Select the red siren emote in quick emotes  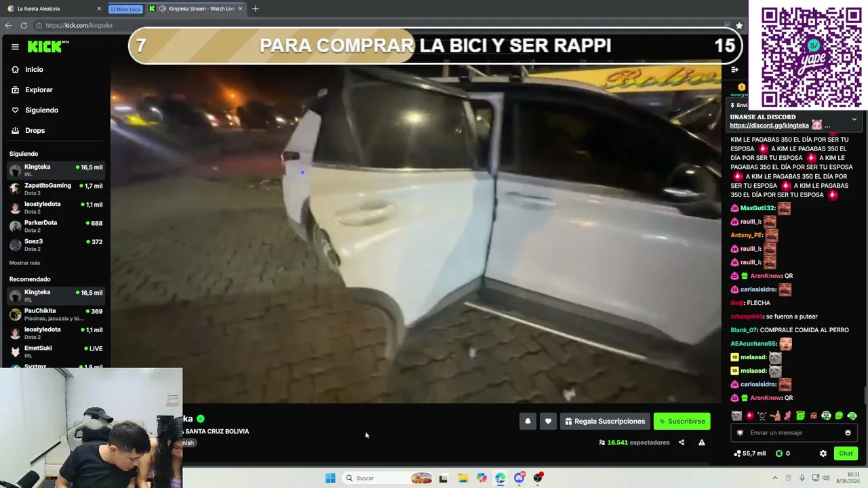(749, 415)
